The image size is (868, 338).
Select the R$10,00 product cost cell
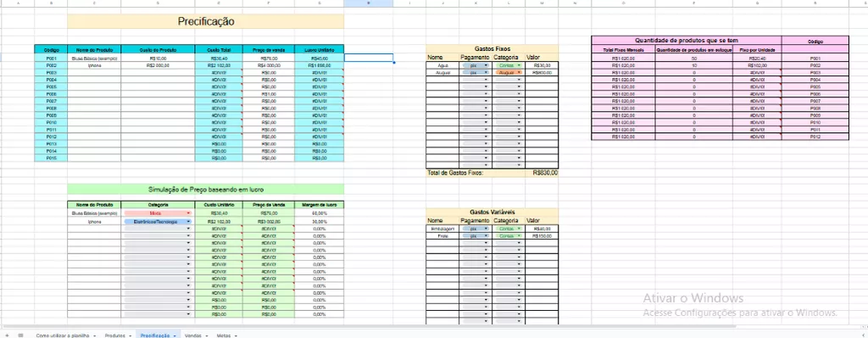click(x=158, y=58)
